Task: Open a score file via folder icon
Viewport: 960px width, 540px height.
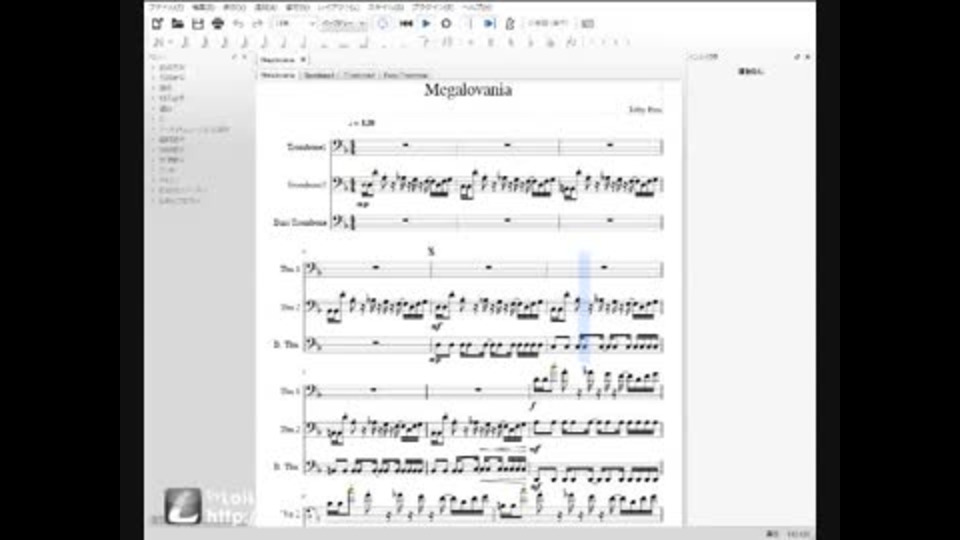Action: coord(178,24)
